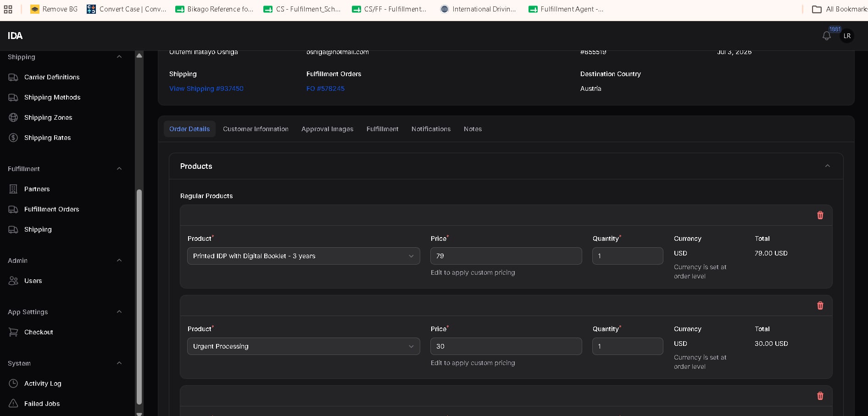Open the Activity Log page
This screenshot has height=416, width=868.
point(43,383)
